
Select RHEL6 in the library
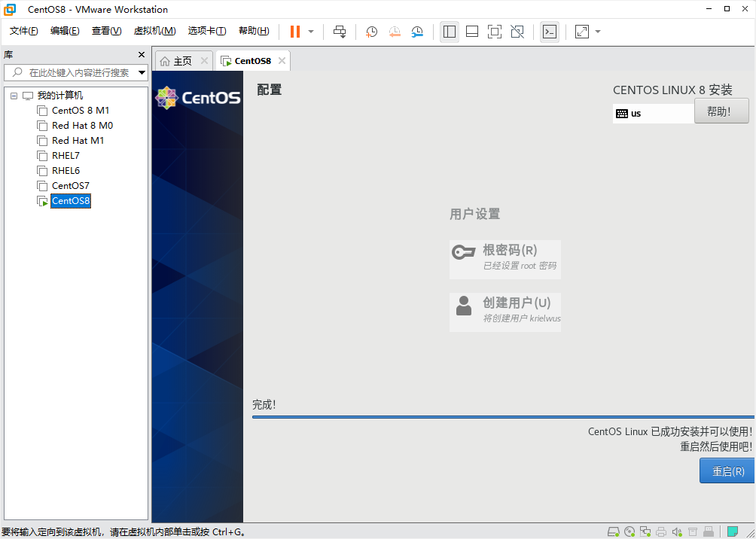(x=66, y=170)
